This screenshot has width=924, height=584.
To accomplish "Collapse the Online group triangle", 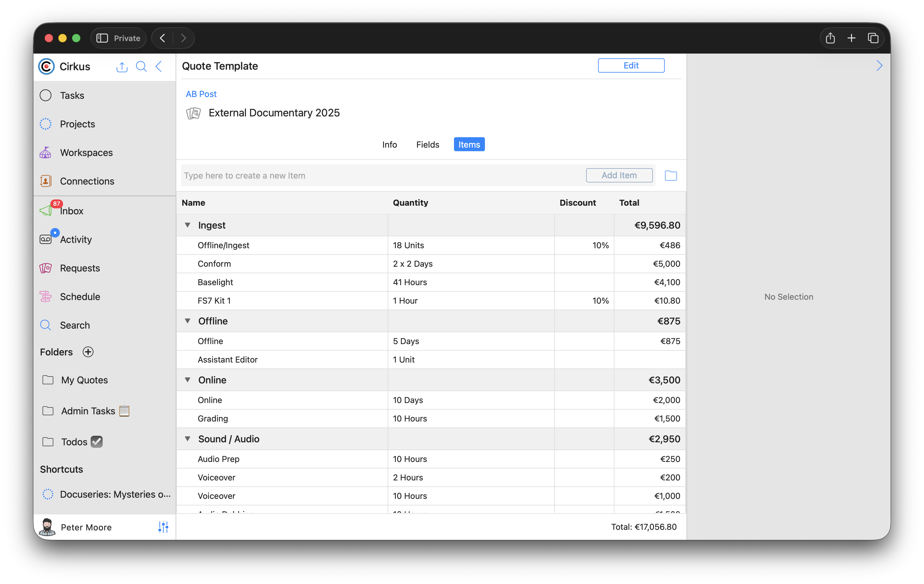I will pyautogui.click(x=188, y=380).
